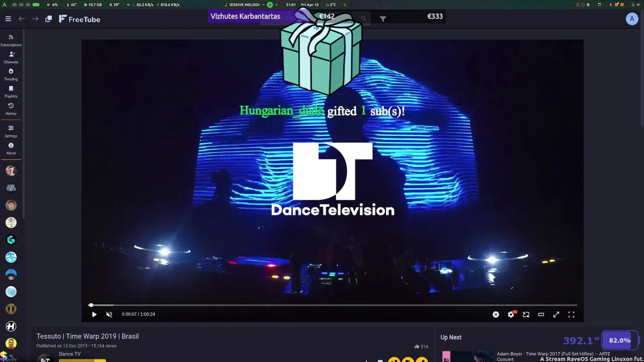Enter fullscreen mode

pyautogui.click(x=571, y=314)
